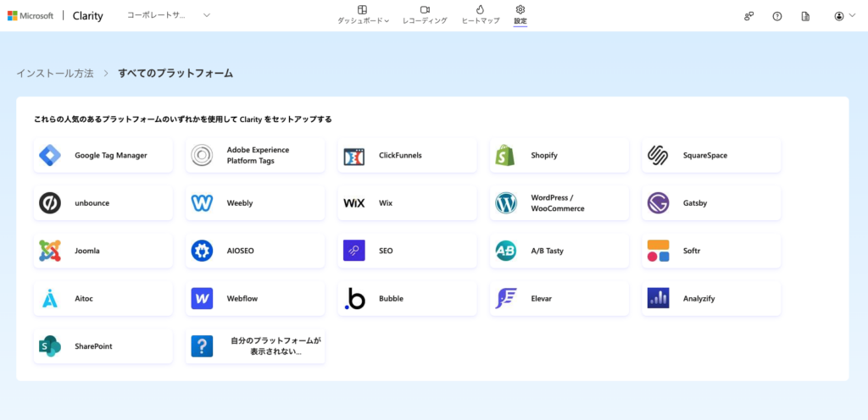Viewport: 868px width, 420px height.
Task: Click the unbounce logo icon
Action: click(50, 203)
